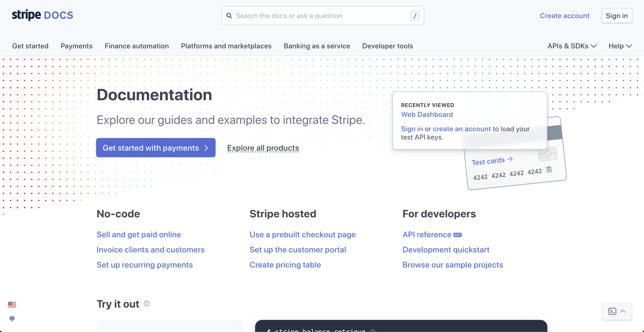Open the API reference link
The image size is (644, 332).
[x=427, y=235]
